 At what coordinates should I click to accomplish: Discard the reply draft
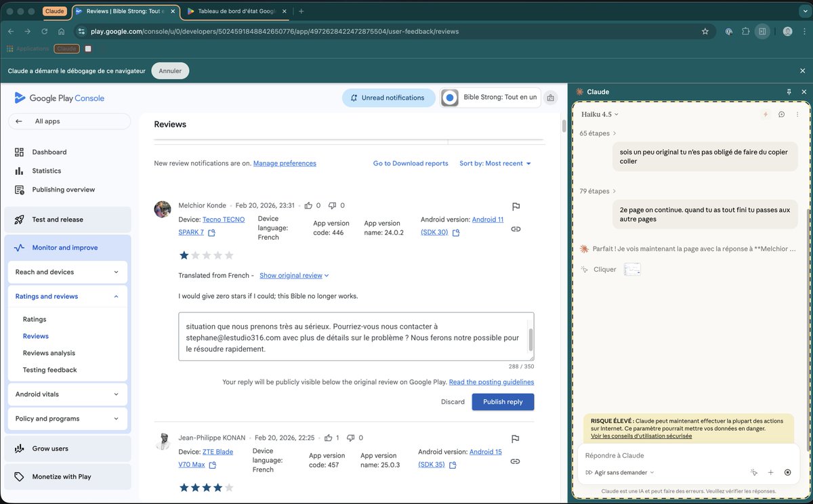[x=453, y=402]
